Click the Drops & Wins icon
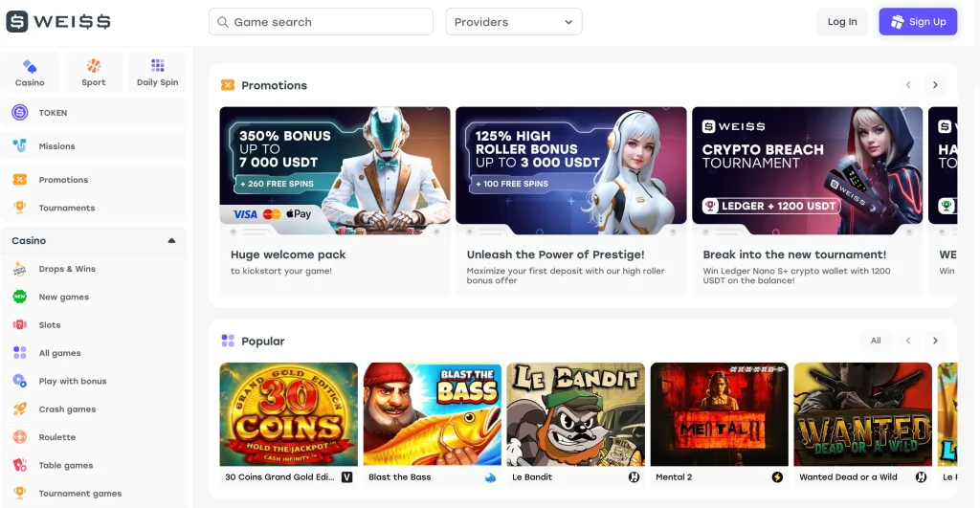The image size is (980, 508). point(20,269)
